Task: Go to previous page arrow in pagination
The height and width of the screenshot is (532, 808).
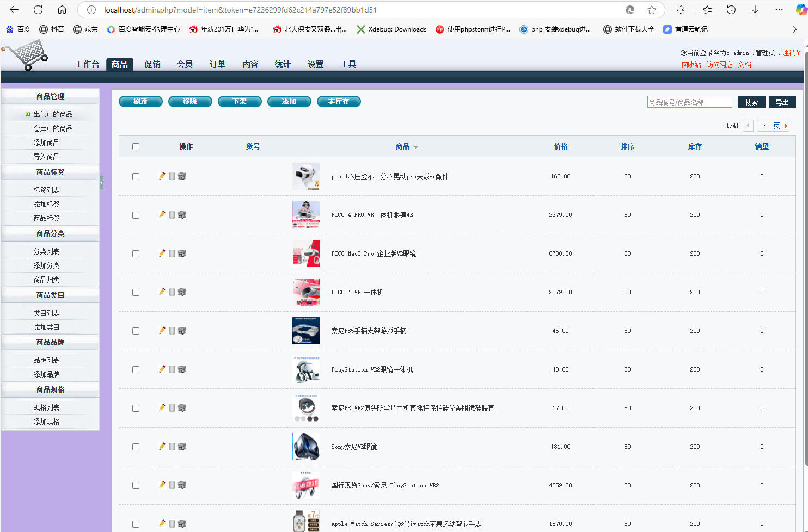Action: pos(748,126)
